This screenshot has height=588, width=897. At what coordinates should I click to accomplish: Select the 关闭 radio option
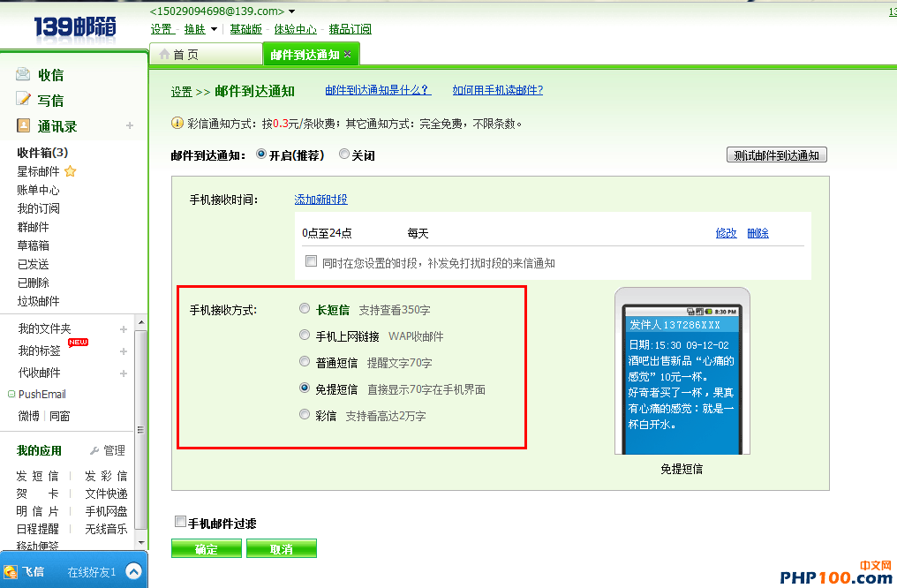(344, 155)
